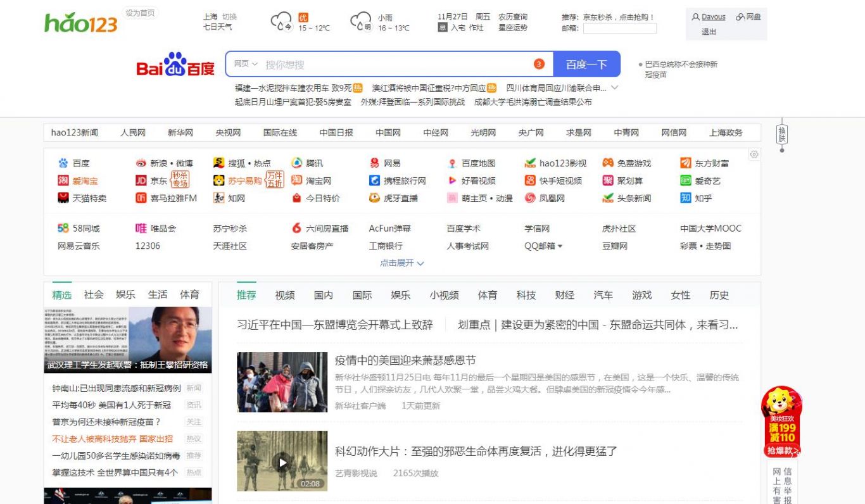The image size is (865, 504).
Task: Open the 七日天气 forecast link
Action: click(217, 27)
